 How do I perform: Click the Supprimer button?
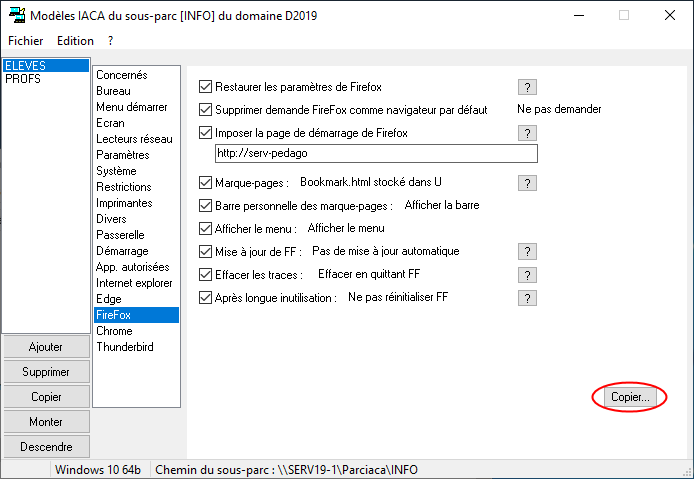coord(46,372)
